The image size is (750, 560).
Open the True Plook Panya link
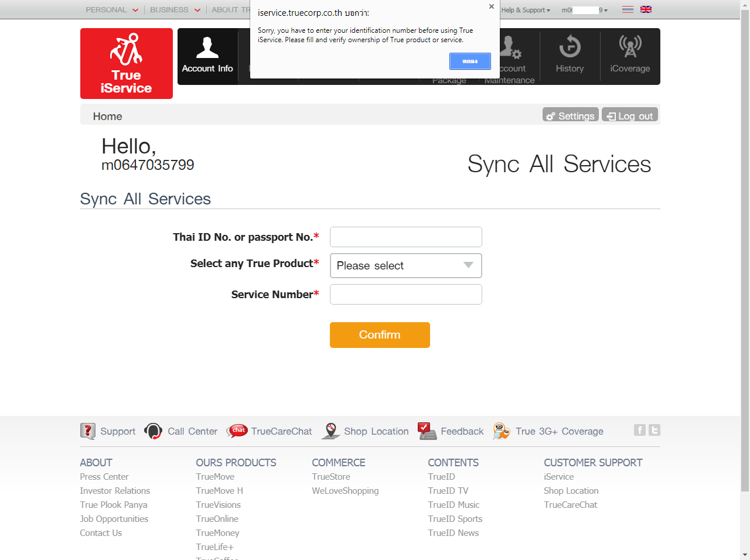pyautogui.click(x=114, y=505)
